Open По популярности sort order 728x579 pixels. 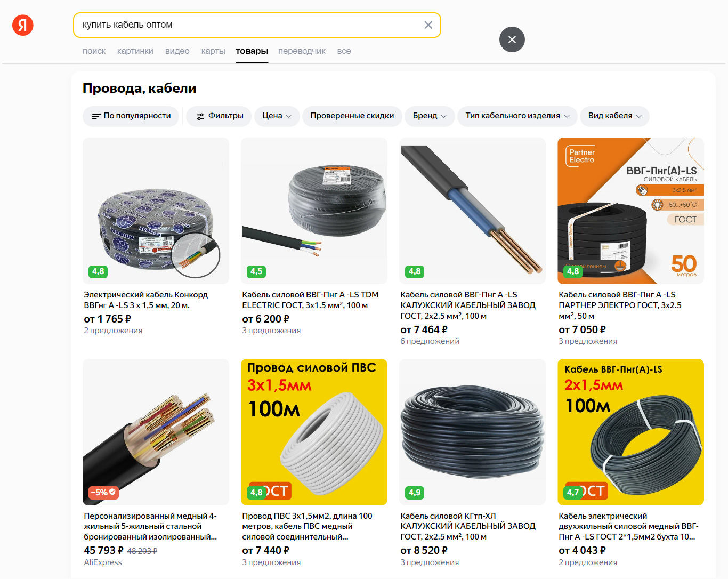(132, 116)
